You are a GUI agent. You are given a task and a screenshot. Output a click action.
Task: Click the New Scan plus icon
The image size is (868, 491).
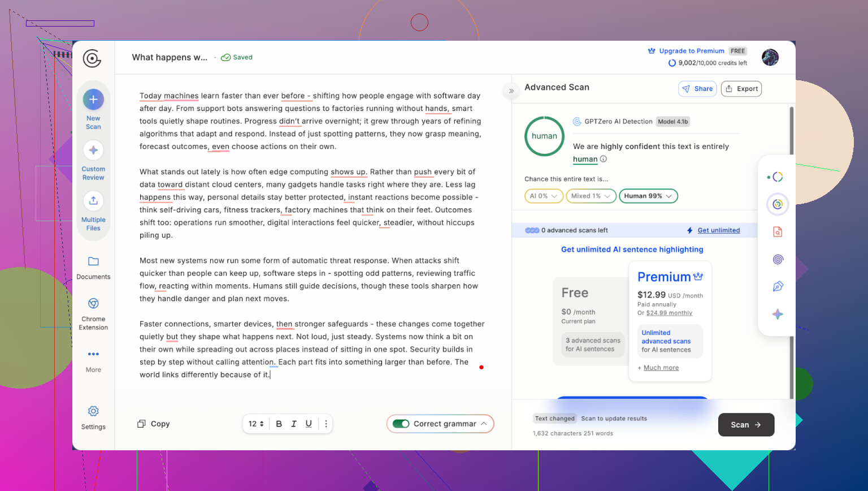(x=93, y=100)
